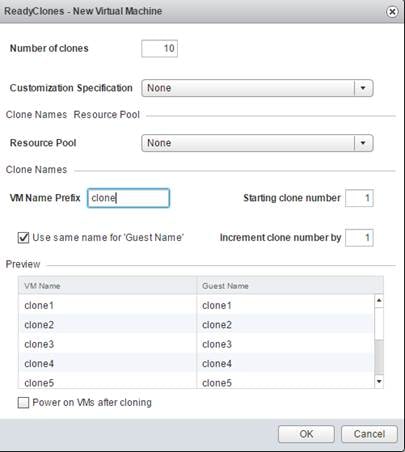Select the clone1 row in preview

[x=196, y=305]
